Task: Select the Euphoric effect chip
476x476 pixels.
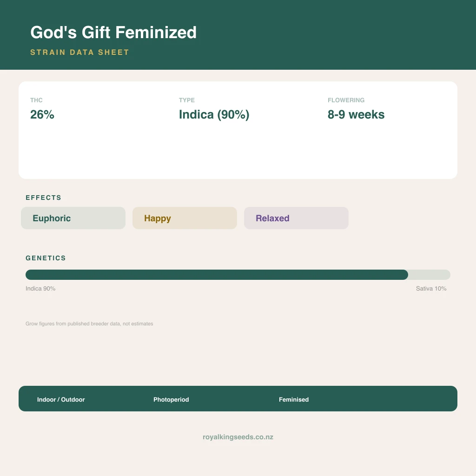Action: click(73, 218)
